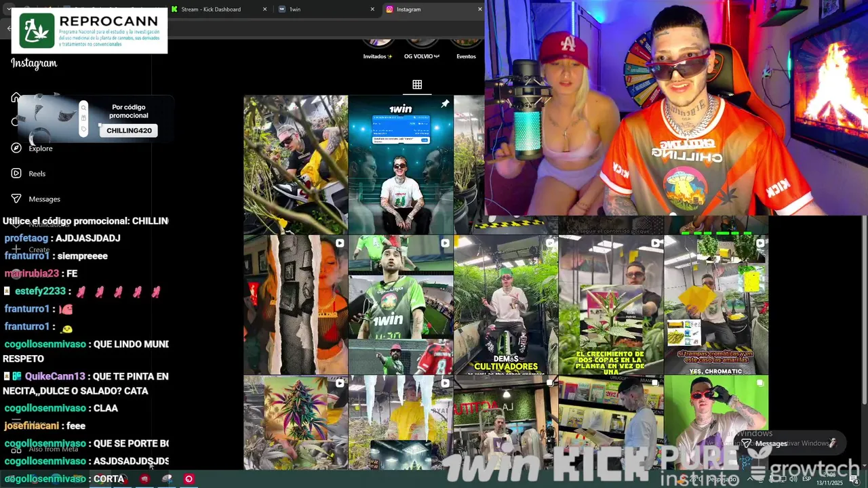Open the DEMAS CULTIVADORES reel
Image resolution: width=868 pixels, height=488 pixels.
coord(506,305)
